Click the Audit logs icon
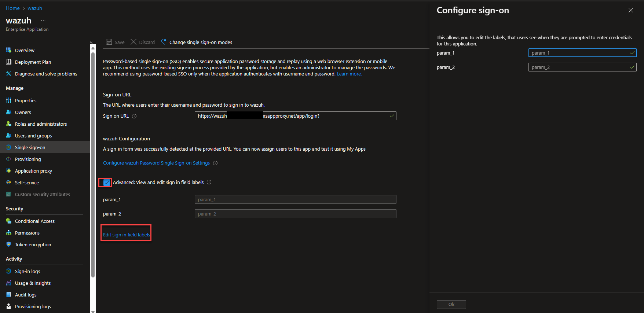Image resolution: width=644 pixels, height=313 pixels. tap(9, 295)
